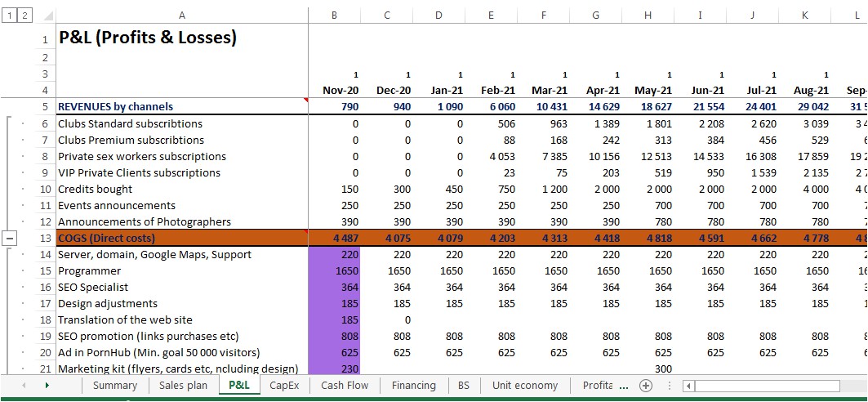Select the Marketing kit label cell
Viewport: 868px width, 402px height.
(x=181, y=368)
